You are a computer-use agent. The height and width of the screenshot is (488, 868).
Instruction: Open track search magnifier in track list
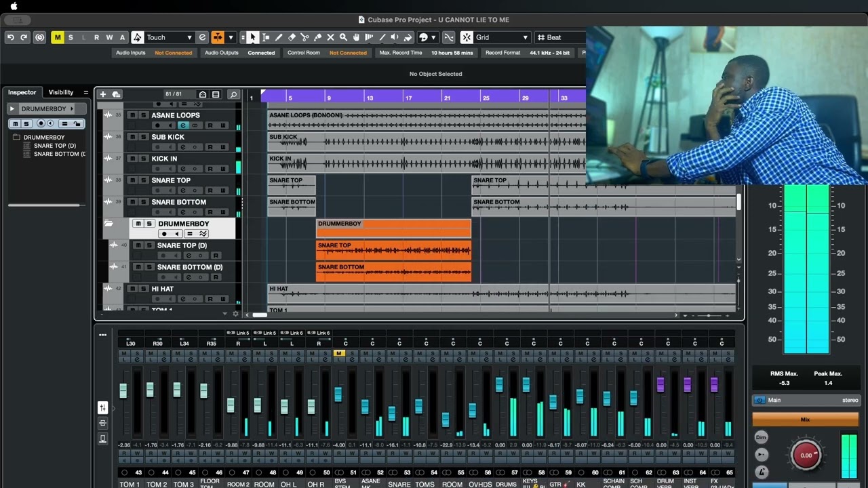[x=233, y=94]
